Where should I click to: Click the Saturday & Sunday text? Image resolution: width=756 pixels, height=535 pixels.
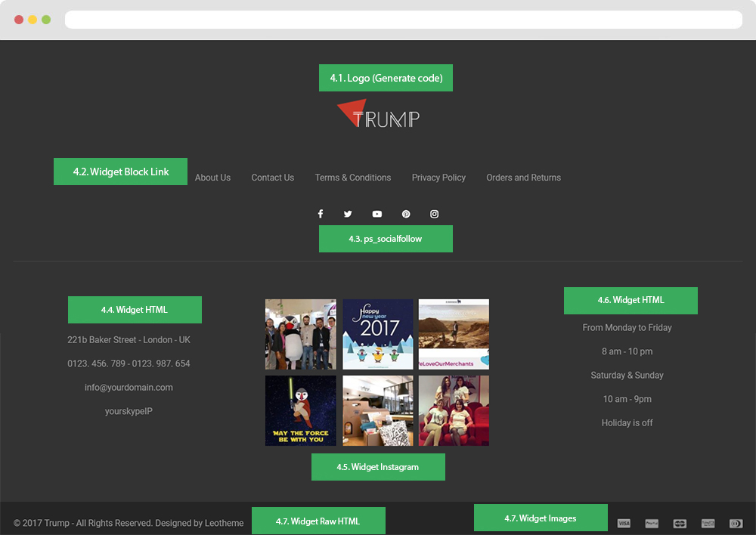coord(627,375)
